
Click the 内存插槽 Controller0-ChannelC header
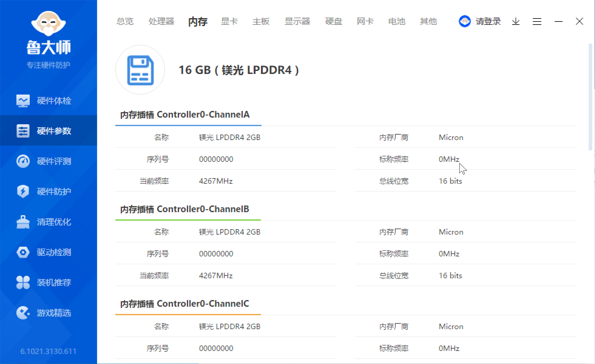[184, 304]
